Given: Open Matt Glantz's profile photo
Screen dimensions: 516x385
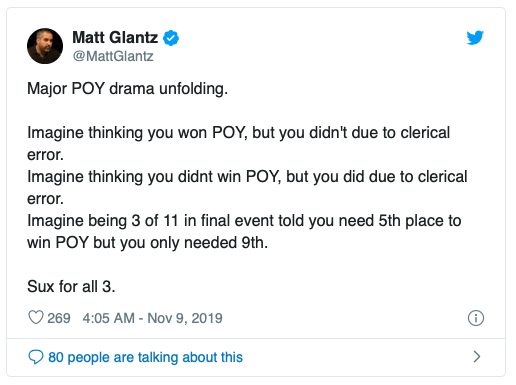Looking at the screenshot, I should (45, 46).
